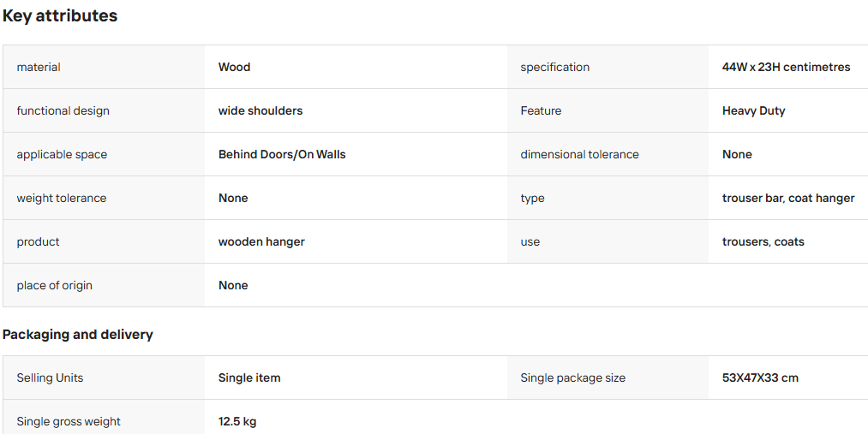Select the place of origin label
Screen dimensions: 868x434
tap(54, 285)
